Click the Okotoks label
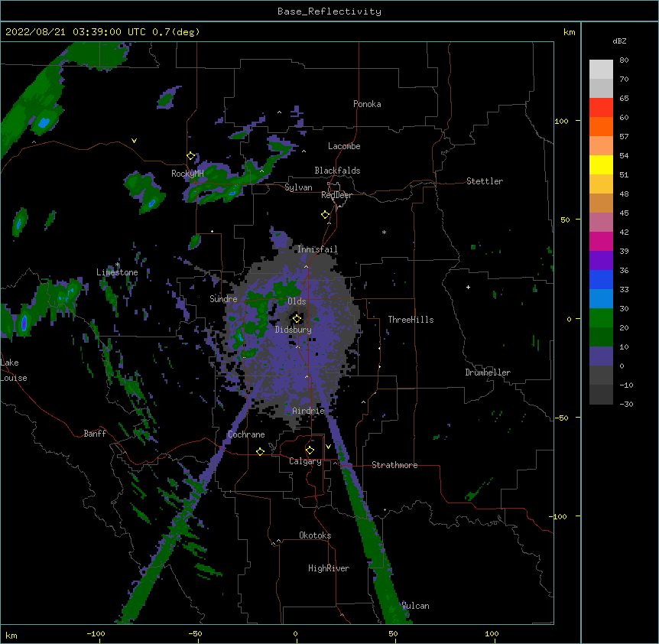The height and width of the screenshot is (644, 659). click(x=315, y=535)
